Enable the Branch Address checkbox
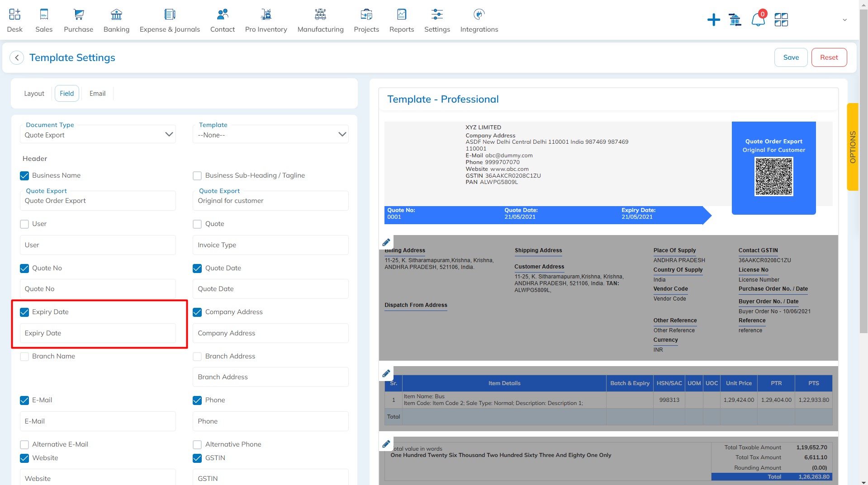Image resolution: width=868 pixels, height=485 pixels. [x=197, y=357]
